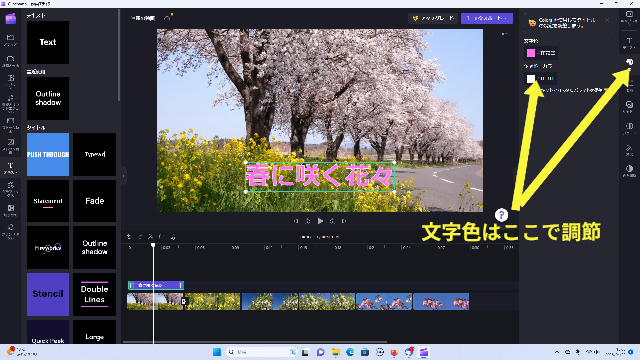This screenshot has height=360, width=640.
Task: Click the cloud sync status icon
Action: point(167,18)
